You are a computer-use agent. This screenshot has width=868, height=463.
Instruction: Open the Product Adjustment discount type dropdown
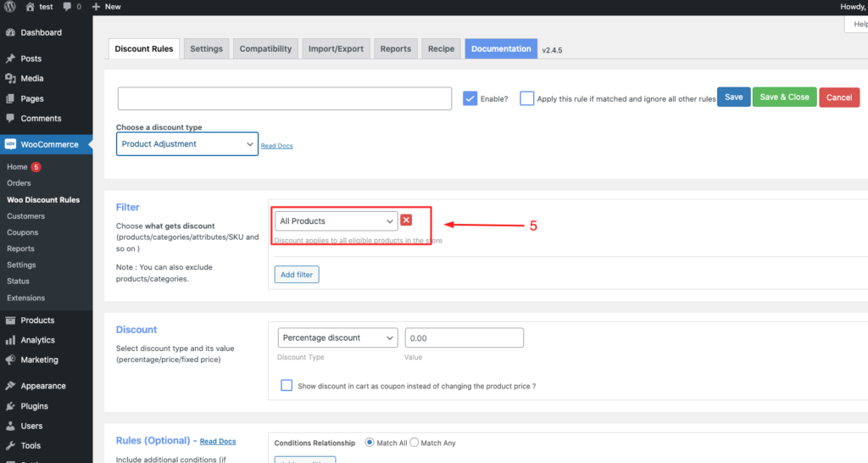click(187, 144)
